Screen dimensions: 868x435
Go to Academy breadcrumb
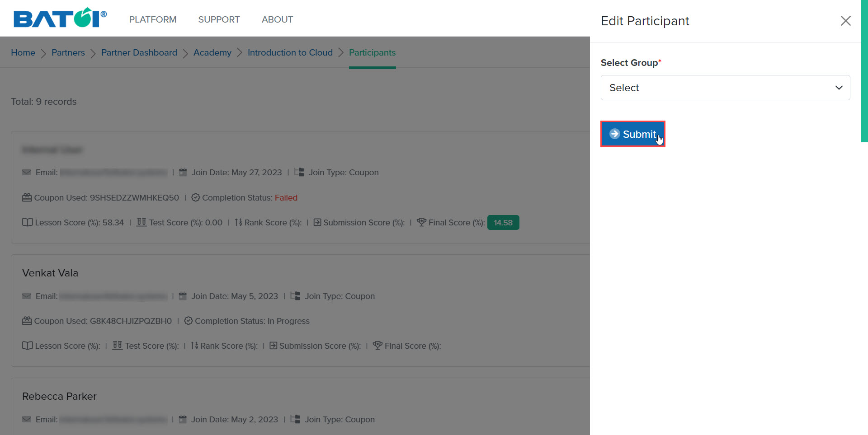click(x=212, y=52)
